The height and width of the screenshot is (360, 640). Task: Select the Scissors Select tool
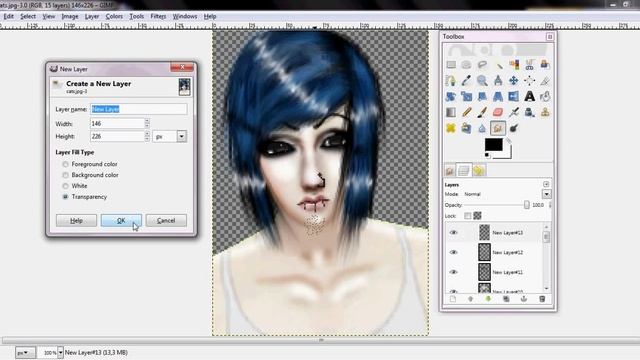tap(529, 64)
